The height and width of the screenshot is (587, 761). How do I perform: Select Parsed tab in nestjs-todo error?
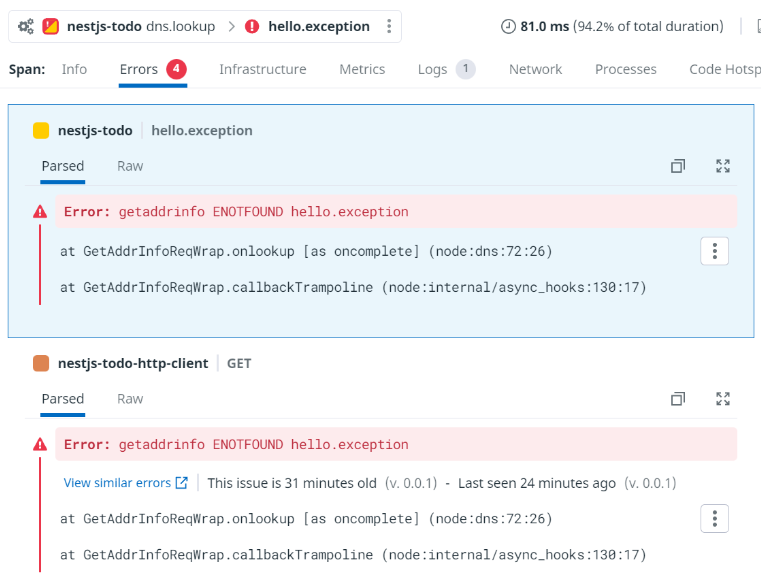pos(63,166)
